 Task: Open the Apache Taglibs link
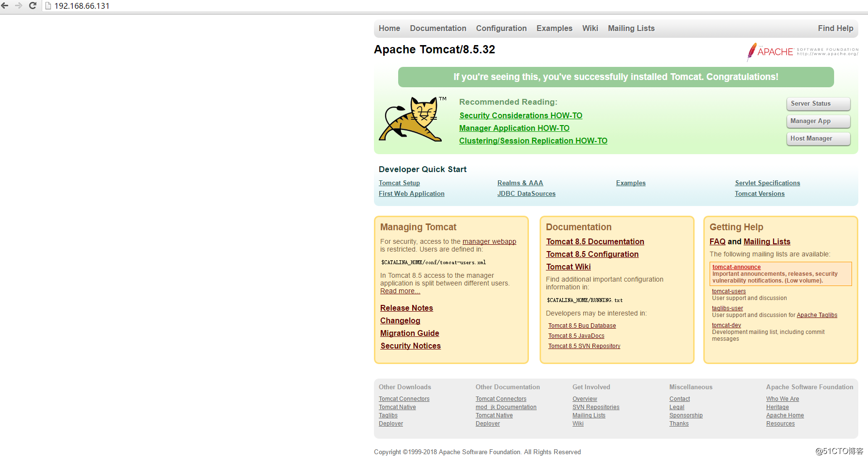coord(817,315)
